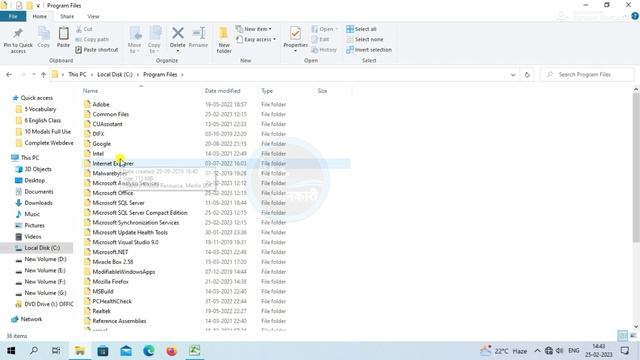The image size is (640, 360).
Task: Click the Paste clipboard icon
Action: click(63, 37)
